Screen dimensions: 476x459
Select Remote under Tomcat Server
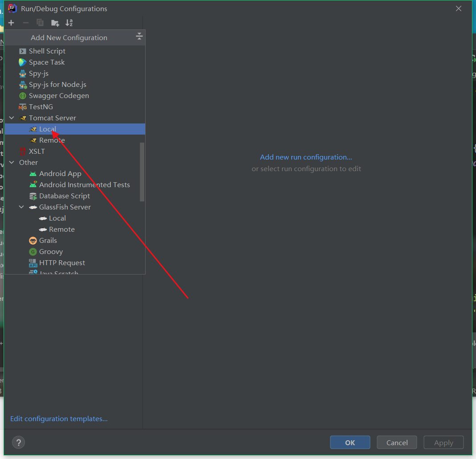(75, 140)
